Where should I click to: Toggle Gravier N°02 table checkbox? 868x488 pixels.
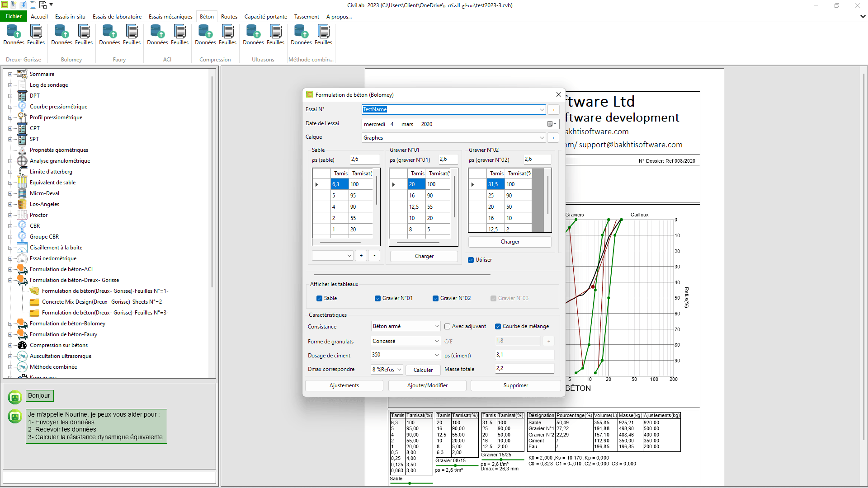coord(435,298)
